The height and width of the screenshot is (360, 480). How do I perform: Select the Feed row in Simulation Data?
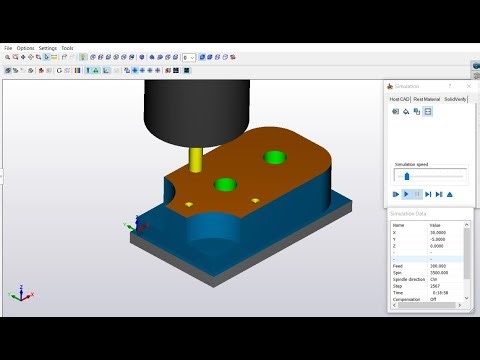coord(427,266)
